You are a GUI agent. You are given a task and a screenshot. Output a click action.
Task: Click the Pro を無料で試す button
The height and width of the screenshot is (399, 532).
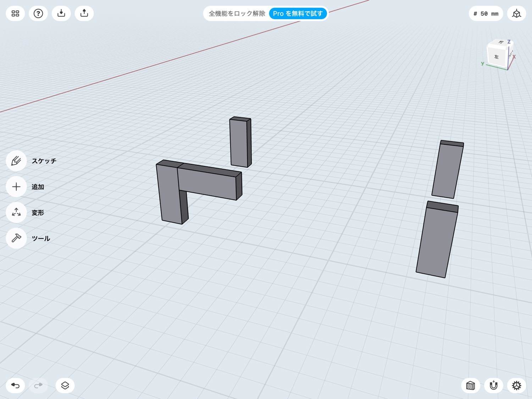[x=298, y=13]
